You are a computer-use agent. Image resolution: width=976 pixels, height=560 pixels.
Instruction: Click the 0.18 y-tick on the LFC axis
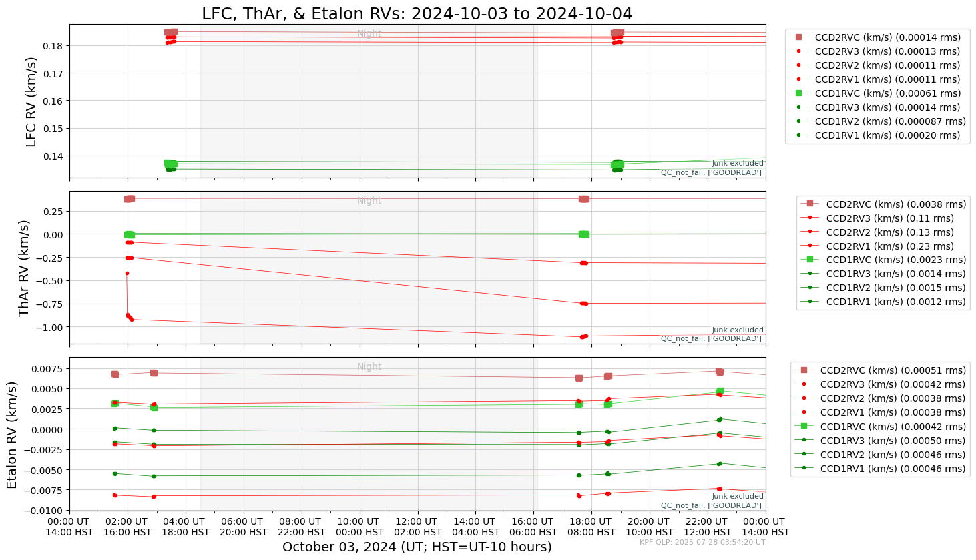[53, 46]
